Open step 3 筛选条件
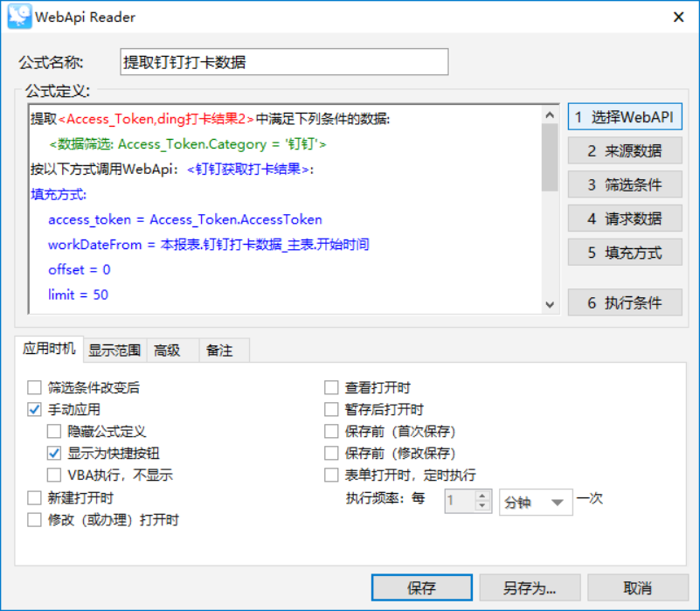Image resolution: width=700 pixels, height=611 pixels. coord(624,184)
